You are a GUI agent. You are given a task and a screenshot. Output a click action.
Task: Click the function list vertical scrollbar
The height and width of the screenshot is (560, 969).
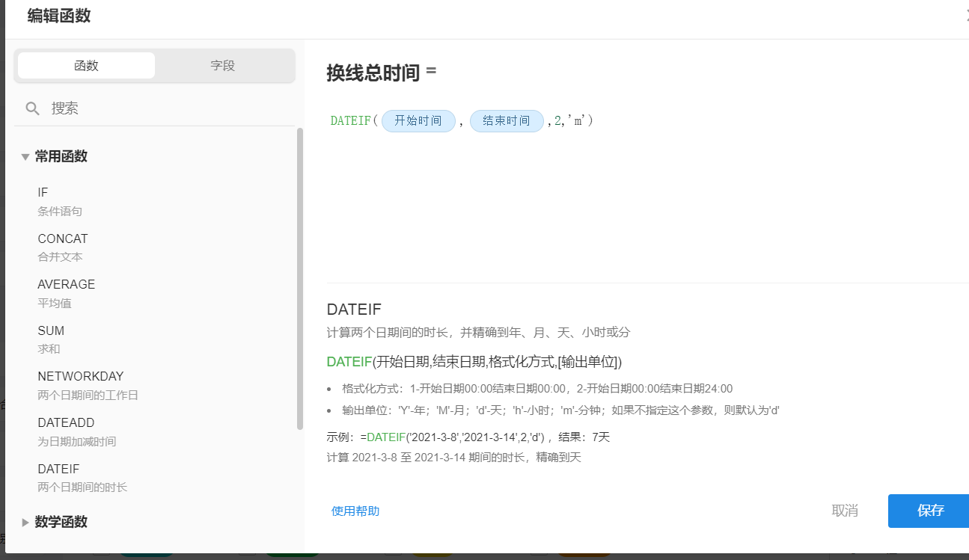click(x=300, y=277)
